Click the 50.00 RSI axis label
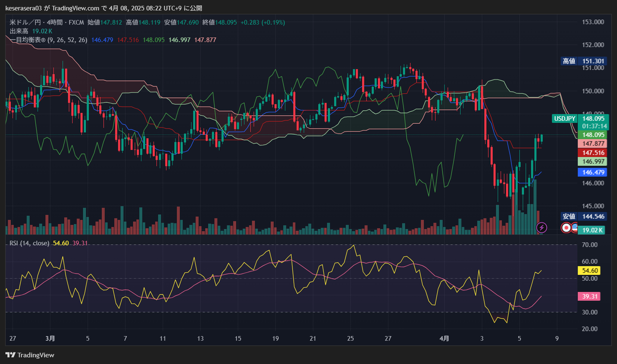The width and height of the screenshot is (617, 364). 590,279
